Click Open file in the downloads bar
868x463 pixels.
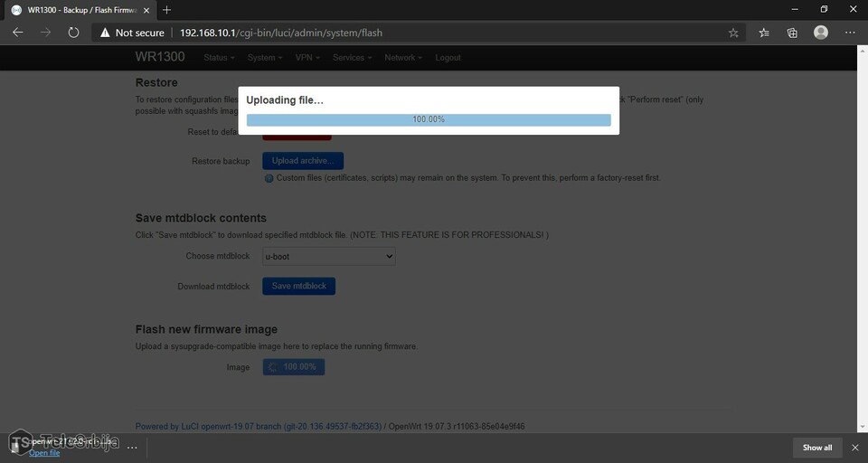(x=44, y=453)
